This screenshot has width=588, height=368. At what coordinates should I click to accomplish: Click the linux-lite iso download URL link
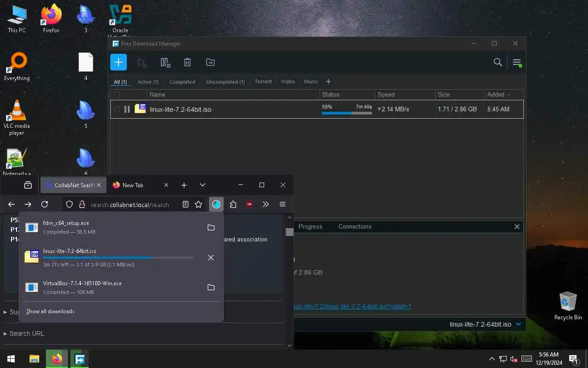(352, 306)
